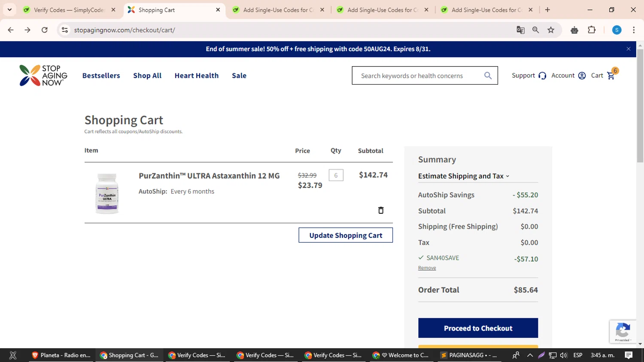Image resolution: width=644 pixels, height=362 pixels.
Task: Click Proceed to Checkout button
Action: [478, 328]
